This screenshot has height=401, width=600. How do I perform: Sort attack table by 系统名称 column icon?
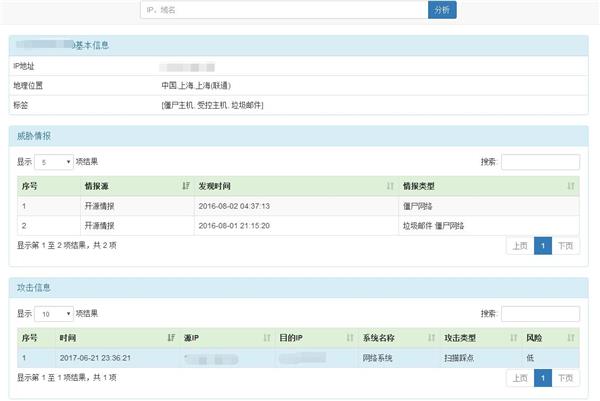pos(431,338)
